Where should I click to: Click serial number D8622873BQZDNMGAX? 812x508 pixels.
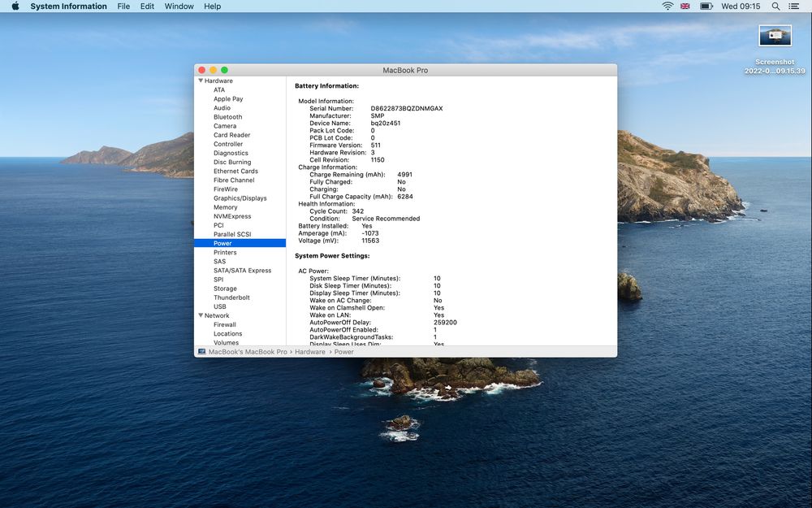pyautogui.click(x=407, y=108)
